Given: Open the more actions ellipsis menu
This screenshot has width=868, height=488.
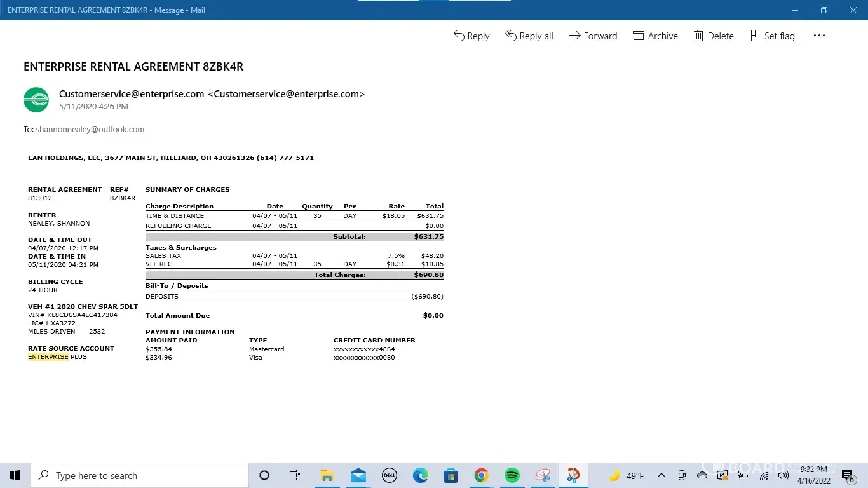Looking at the screenshot, I should (x=819, y=36).
